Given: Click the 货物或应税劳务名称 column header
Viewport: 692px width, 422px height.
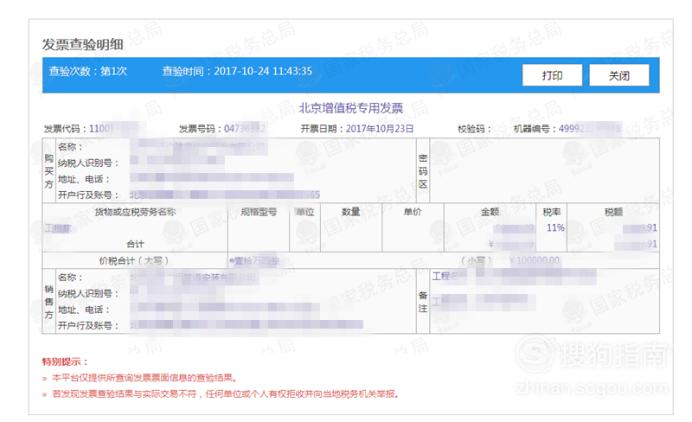Looking at the screenshot, I should tap(135, 212).
